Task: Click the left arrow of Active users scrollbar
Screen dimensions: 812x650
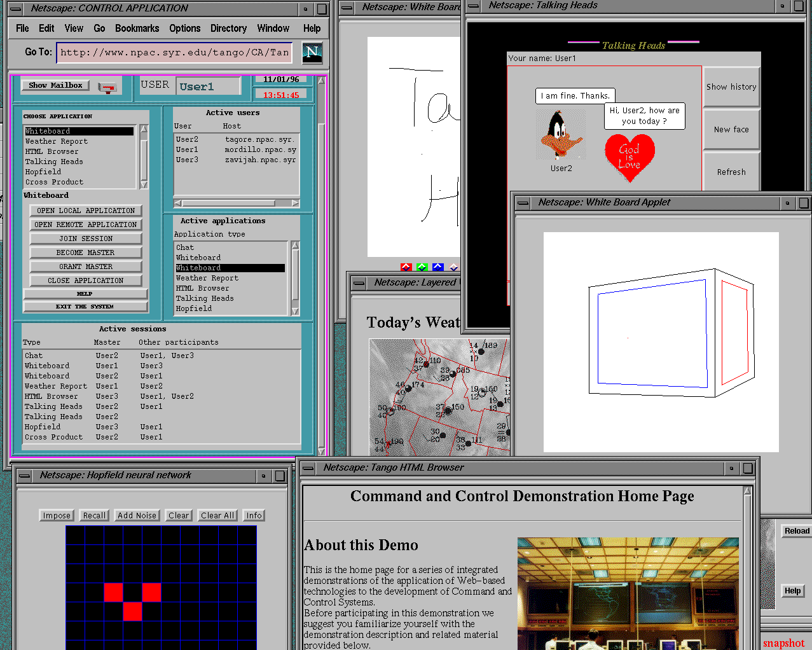Action: pyautogui.click(x=178, y=204)
